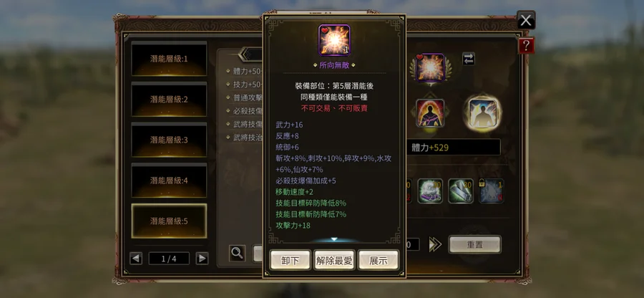Screen dimensions: 644x298
Task: Click the locked blue item icon
Action: 492,191
